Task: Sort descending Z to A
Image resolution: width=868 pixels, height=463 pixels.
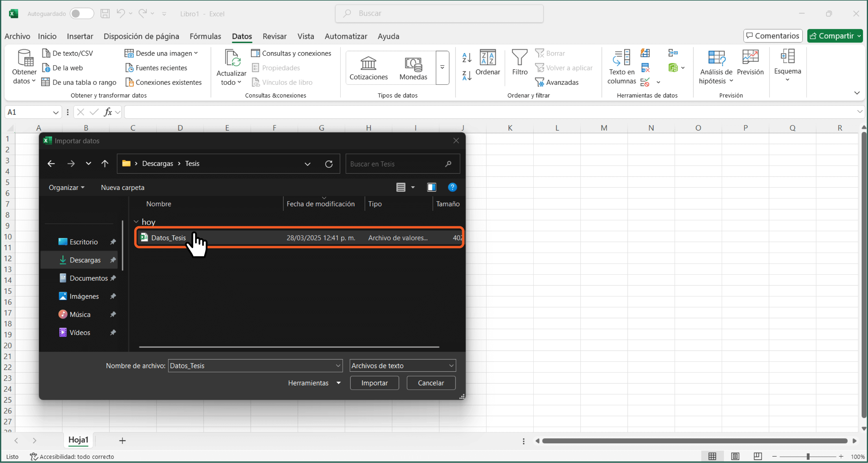Action: pos(467,76)
